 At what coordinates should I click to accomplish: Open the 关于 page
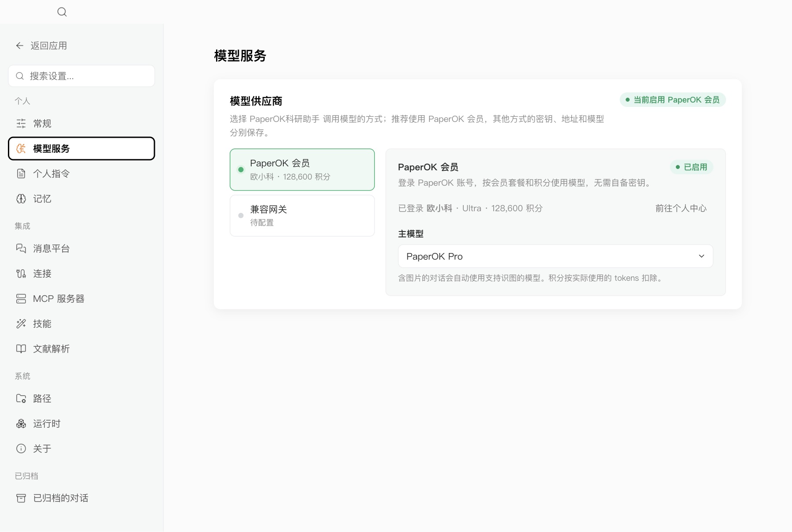pyautogui.click(x=81, y=449)
